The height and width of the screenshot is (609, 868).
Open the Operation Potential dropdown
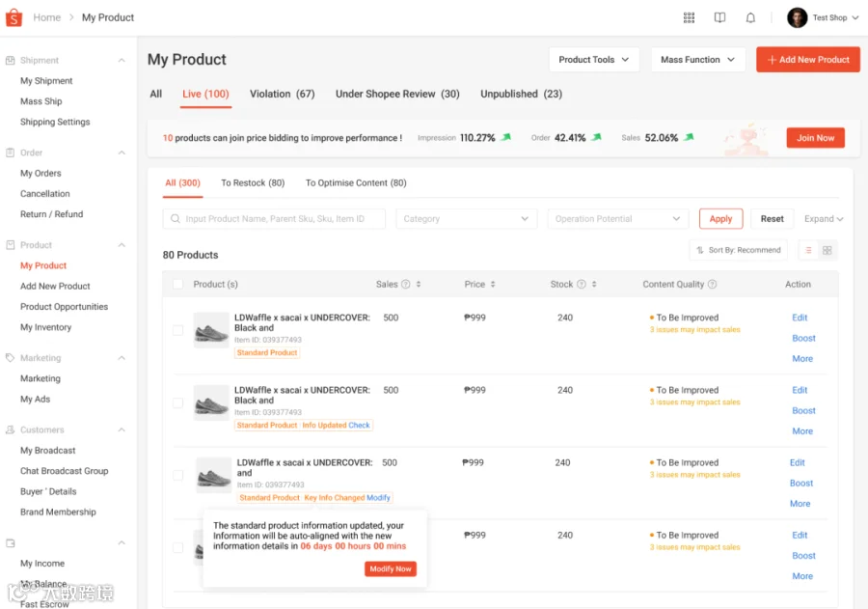click(x=618, y=219)
